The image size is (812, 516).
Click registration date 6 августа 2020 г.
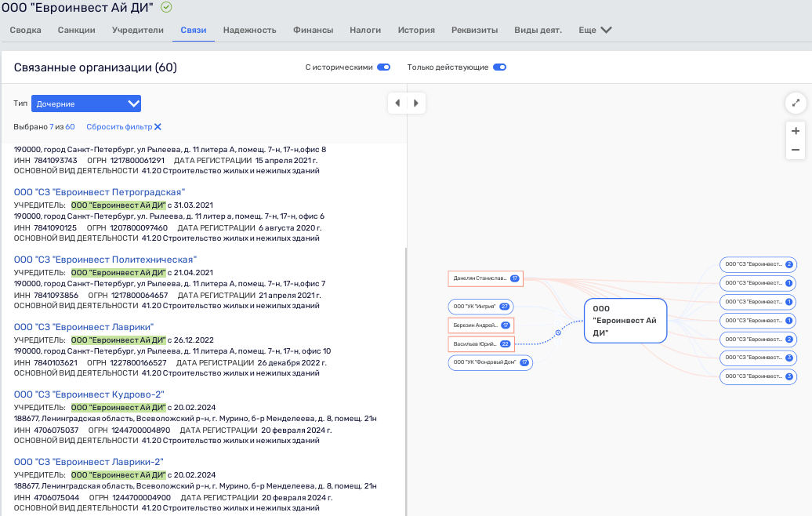(290, 228)
